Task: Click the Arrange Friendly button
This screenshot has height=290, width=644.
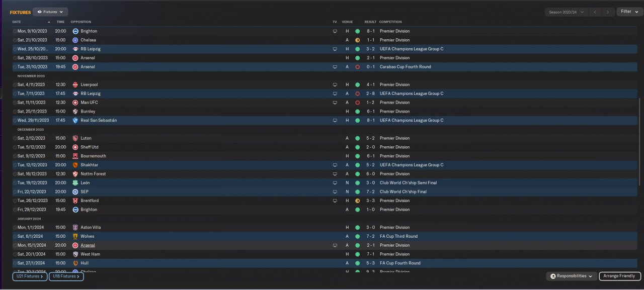Action: pos(619,276)
